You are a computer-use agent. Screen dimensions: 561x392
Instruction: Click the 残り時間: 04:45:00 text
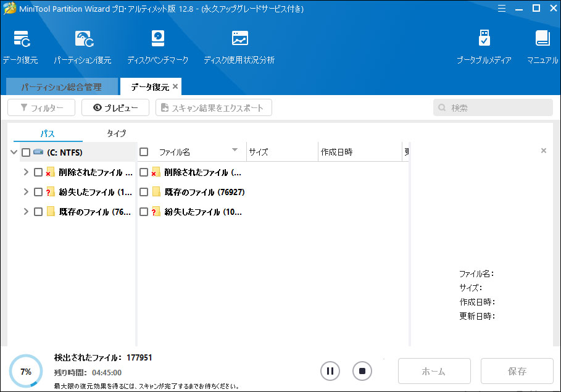(88, 372)
